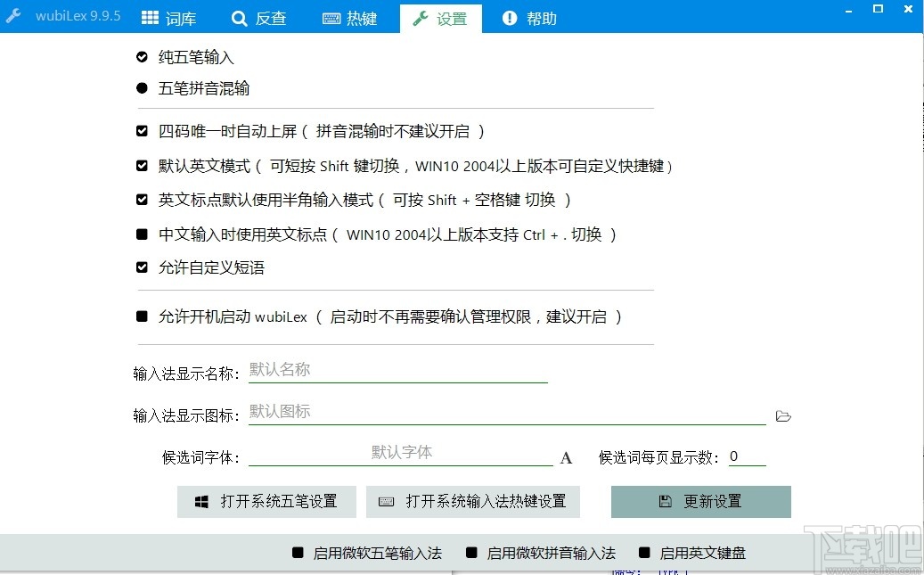
Task: Click the wrench icon on the 设置 tab
Action: pos(421,17)
